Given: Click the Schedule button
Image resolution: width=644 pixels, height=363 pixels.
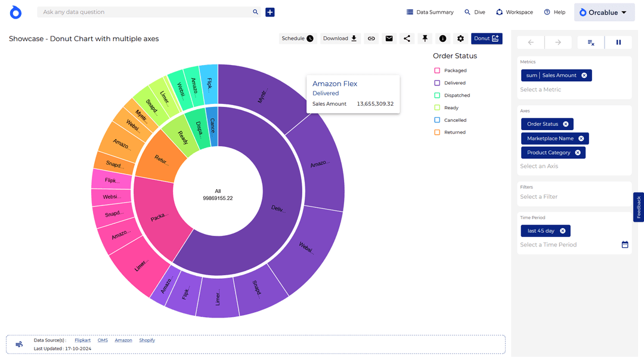Looking at the screenshot, I should click(x=298, y=39).
